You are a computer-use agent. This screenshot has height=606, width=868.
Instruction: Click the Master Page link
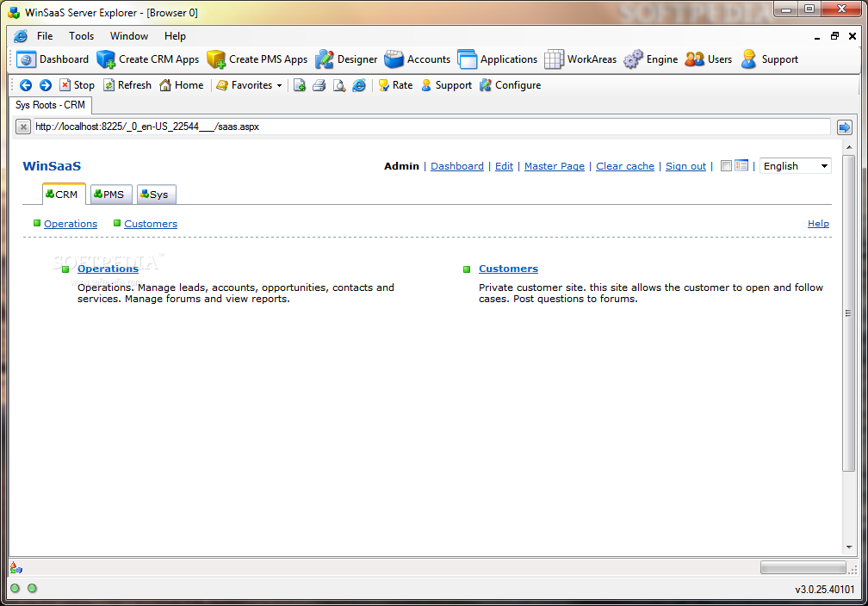555,166
